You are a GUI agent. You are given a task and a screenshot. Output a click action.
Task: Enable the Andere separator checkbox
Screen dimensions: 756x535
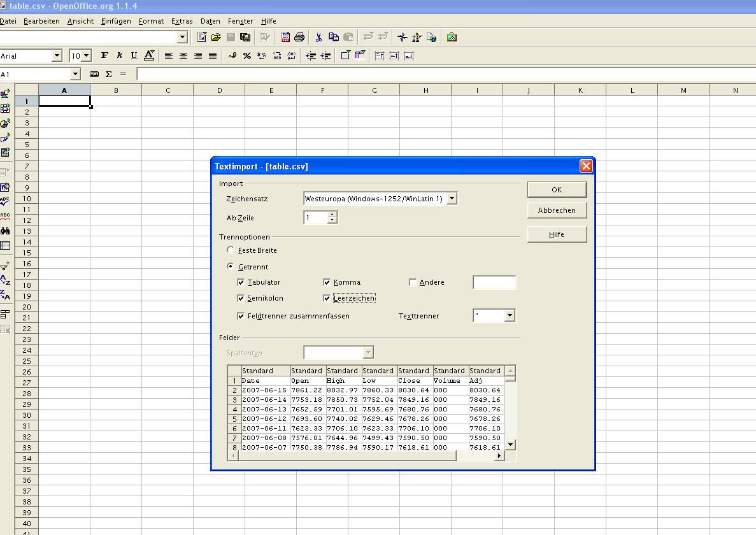point(413,282)
